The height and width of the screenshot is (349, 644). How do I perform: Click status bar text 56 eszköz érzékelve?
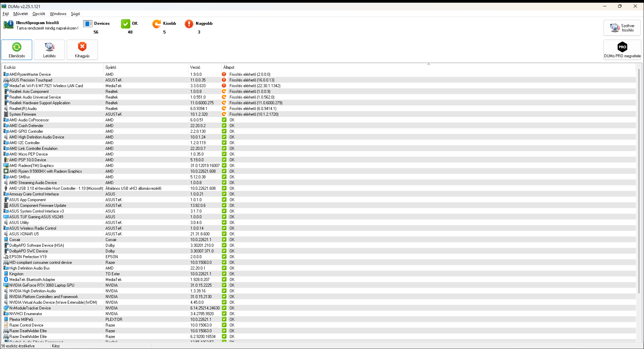[18, 346]
